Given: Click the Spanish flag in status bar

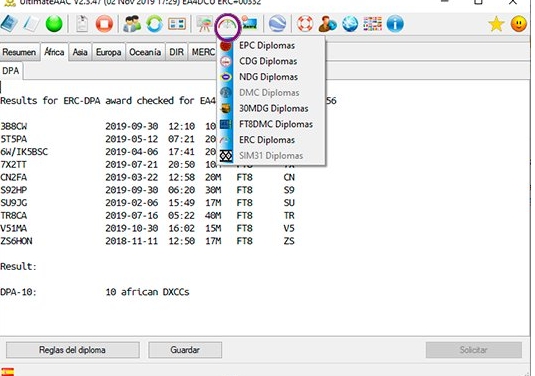Looking at the screenshot, I should 8,372.
